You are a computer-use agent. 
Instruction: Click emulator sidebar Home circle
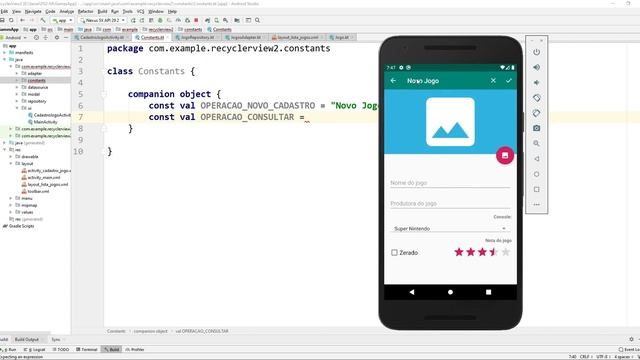pos(536,174)
